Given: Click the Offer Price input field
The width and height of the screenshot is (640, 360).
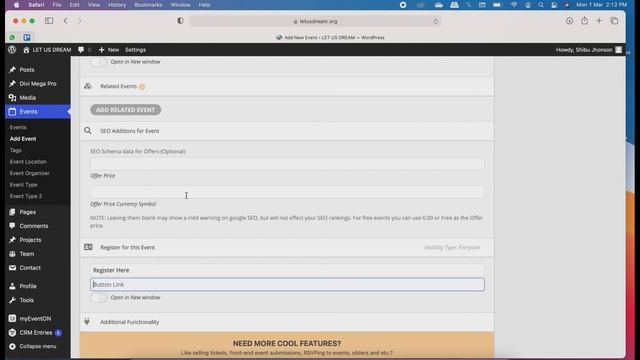Looking at the screenshot, I should (287, 164).
